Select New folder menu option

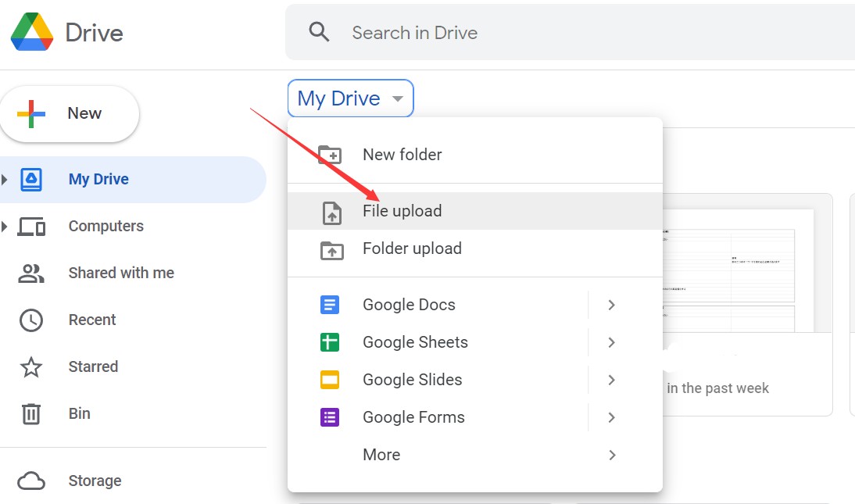coord(402,155)
